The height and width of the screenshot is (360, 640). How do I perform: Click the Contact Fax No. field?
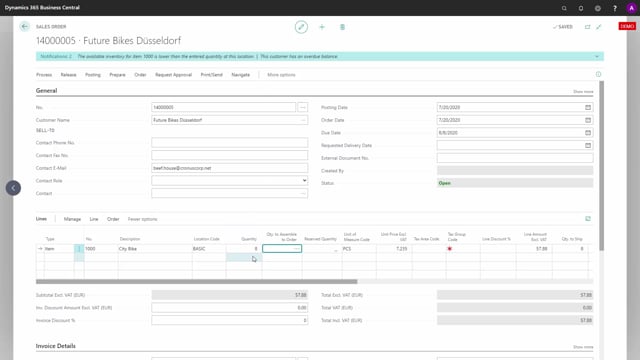(x=229, y=155)
